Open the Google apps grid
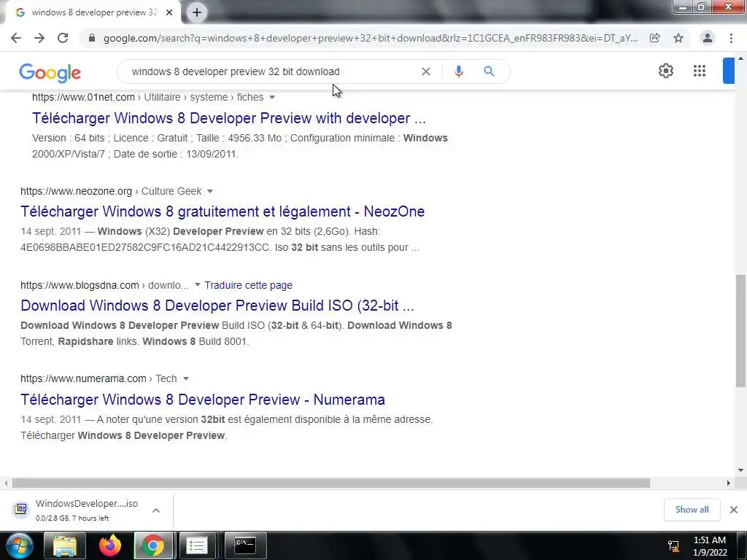Viewport: 747px width, 560px height. [700, 71]
